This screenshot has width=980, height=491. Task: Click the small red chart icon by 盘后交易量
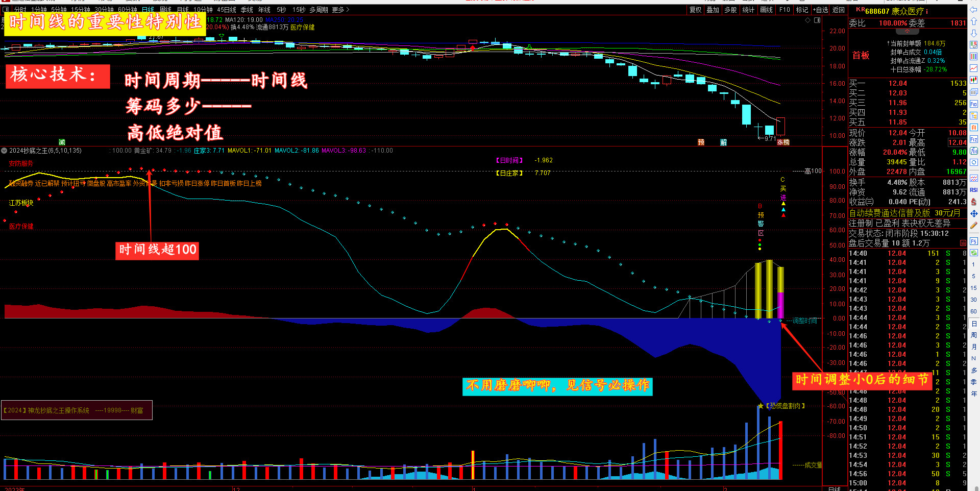point(963,243)
